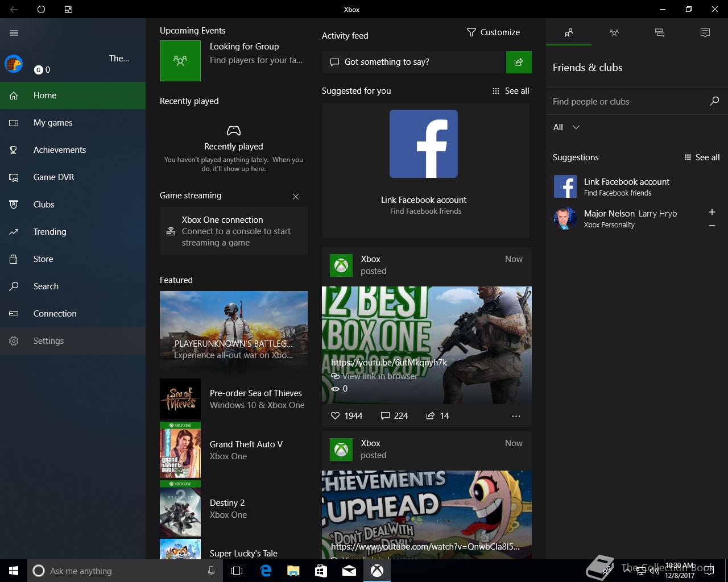This screenshot has height=582, width=728.
Task: Open File Explorer from taskbar
Action: [293, 571]
